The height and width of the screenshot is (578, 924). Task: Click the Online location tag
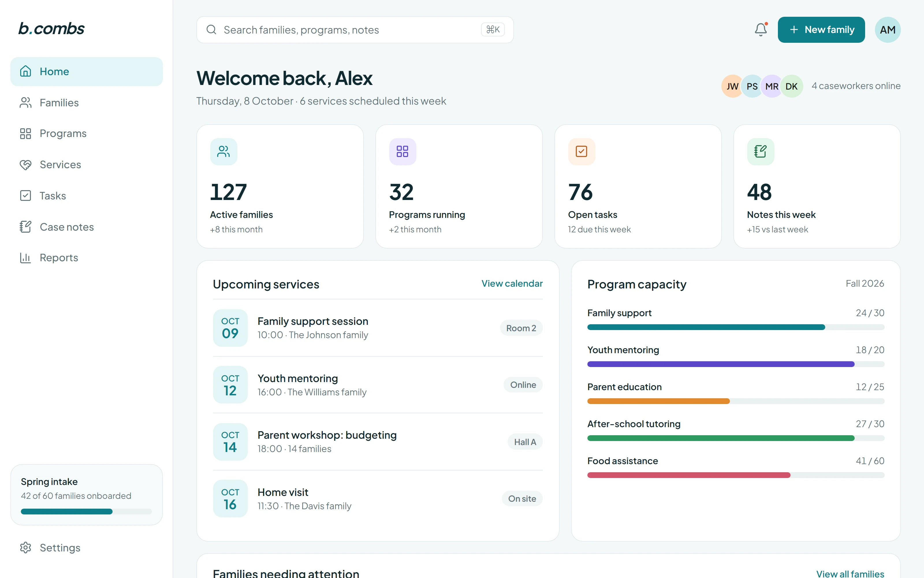[523, 385]
